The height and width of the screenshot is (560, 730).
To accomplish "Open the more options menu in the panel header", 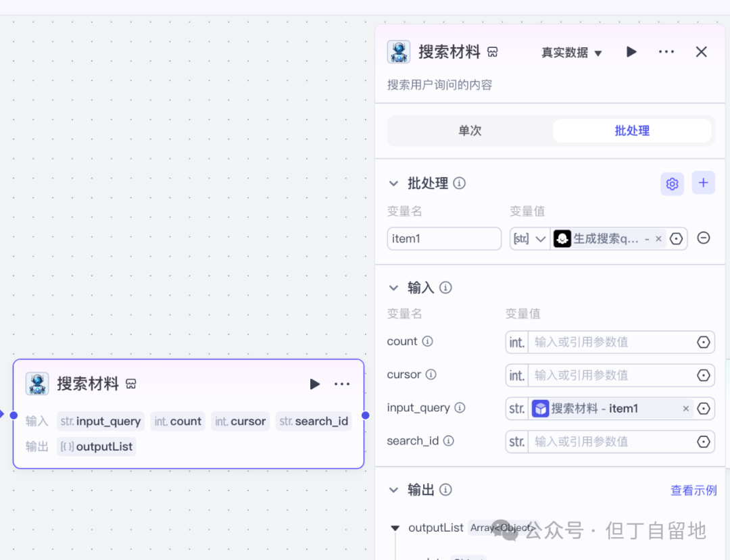I will (x=666, y=51).
